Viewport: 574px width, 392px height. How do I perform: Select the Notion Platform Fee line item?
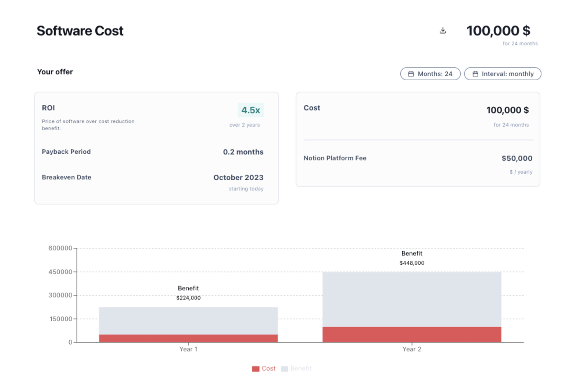tap(335, 158)
